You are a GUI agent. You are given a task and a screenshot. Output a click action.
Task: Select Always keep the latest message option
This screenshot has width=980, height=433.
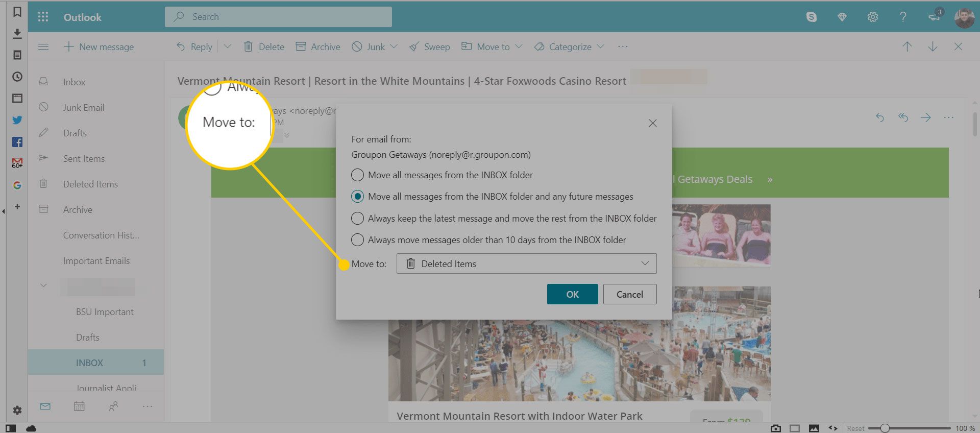point(504,219)
